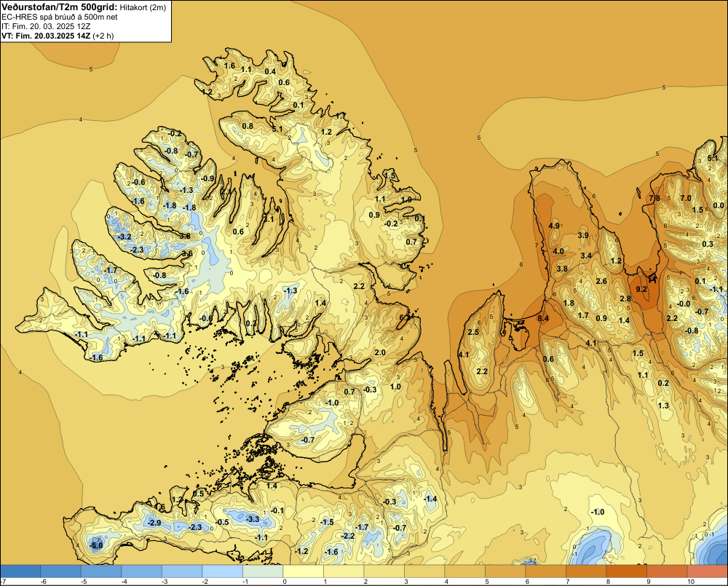Click the 7.0 temperature value
Viewport: 728px width, 586px height.
686,198
